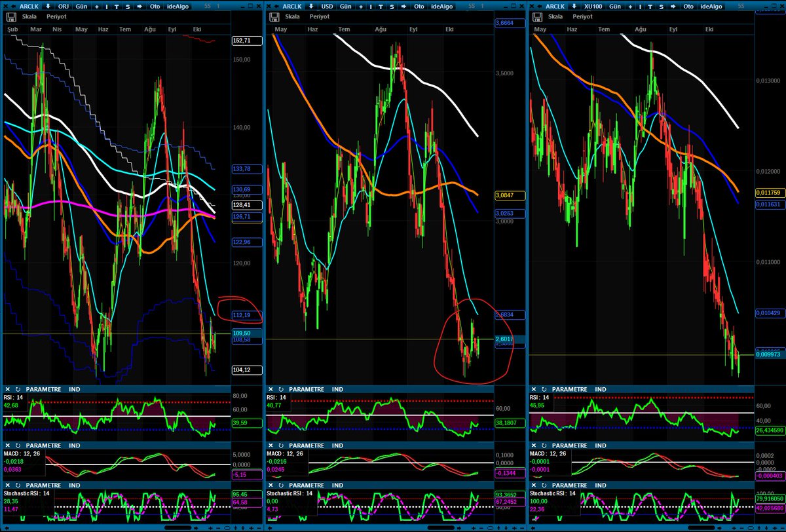Open the Periyot menu in ORJ chart
Screen dimensions: 786x532
point(56,16)
